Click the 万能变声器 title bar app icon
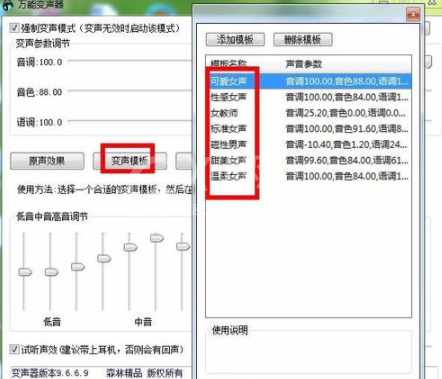442x379 pixels. pyautogui.click(x=8, y=5)
